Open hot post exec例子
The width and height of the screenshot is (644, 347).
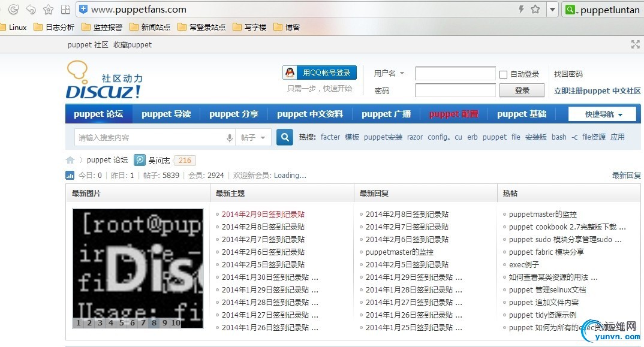tap(524, 265)
